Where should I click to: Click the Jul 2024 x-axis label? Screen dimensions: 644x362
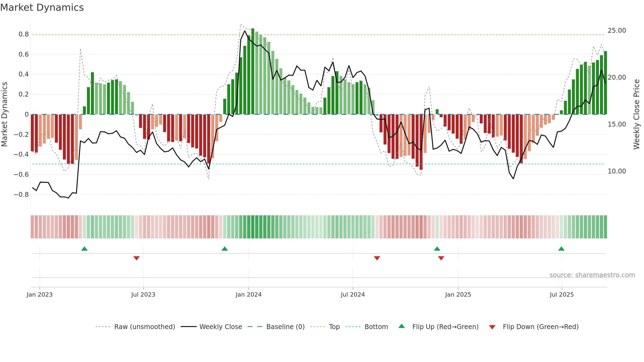[353, 294]
